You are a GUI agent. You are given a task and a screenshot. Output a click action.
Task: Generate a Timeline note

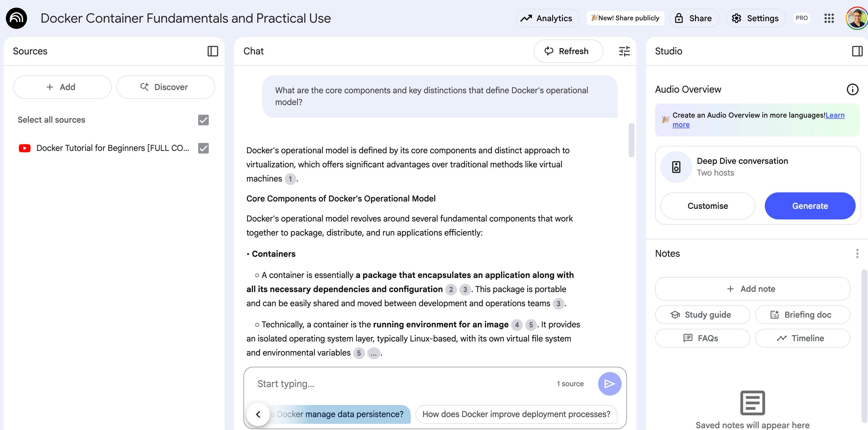tap(802, 338)
